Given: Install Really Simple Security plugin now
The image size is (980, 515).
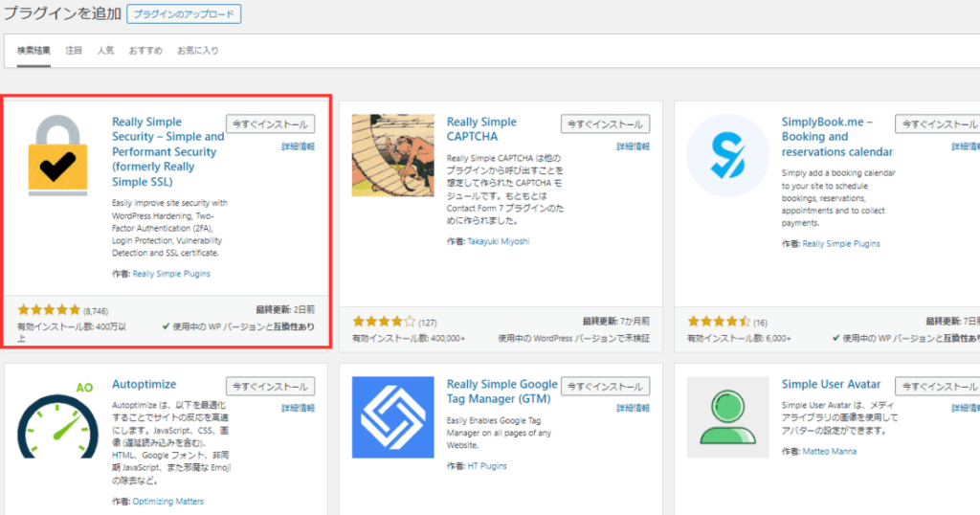Looking at the screenshot, I should [x=270, y=124].
